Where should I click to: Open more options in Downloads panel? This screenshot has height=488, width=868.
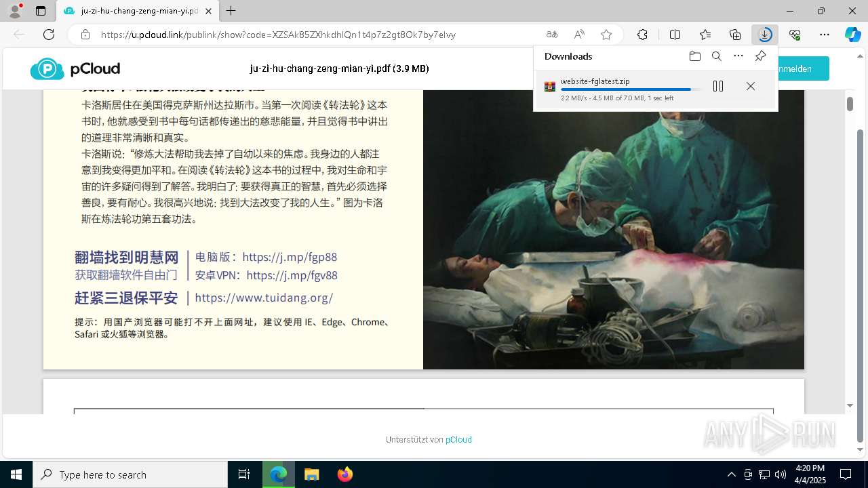coord(738,56)
